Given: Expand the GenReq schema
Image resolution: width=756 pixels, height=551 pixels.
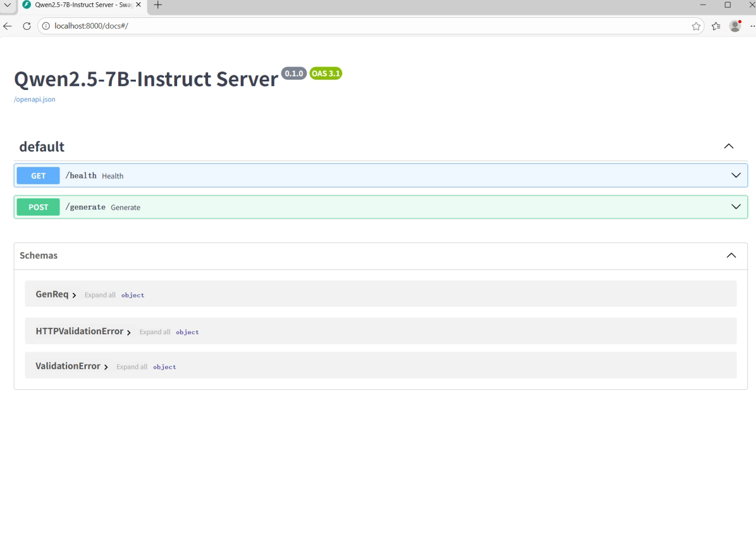Looking at the screenshot, I should pos(56,294).
